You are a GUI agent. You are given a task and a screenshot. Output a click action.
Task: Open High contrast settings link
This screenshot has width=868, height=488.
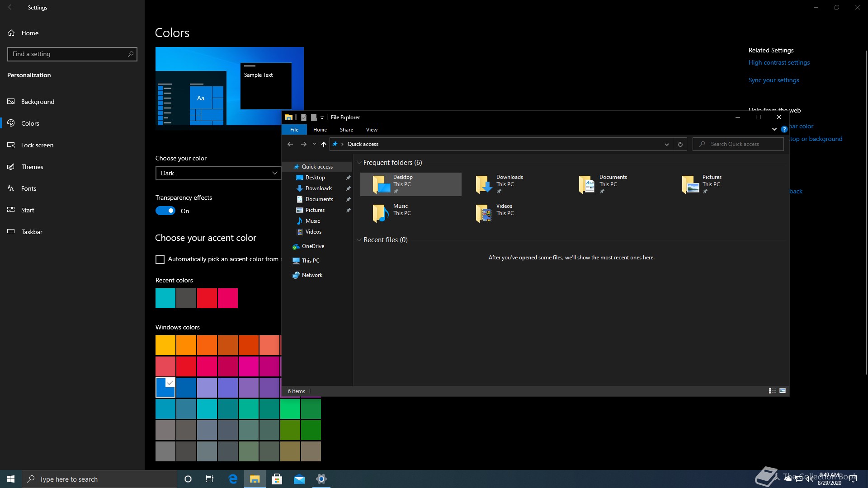pos(779,63)
